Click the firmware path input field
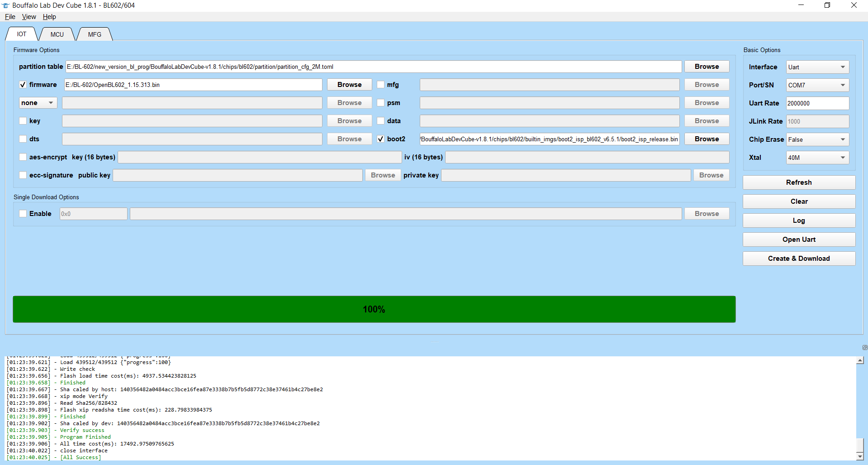868x465 pixels. click(x=193, y=85)
